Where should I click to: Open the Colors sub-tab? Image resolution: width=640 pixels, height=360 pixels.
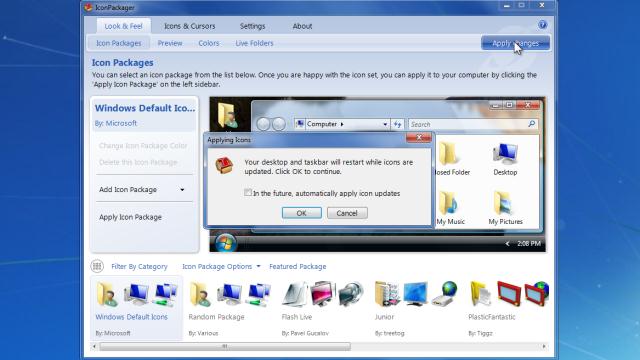pyautogui.click(x=209, y=43)
